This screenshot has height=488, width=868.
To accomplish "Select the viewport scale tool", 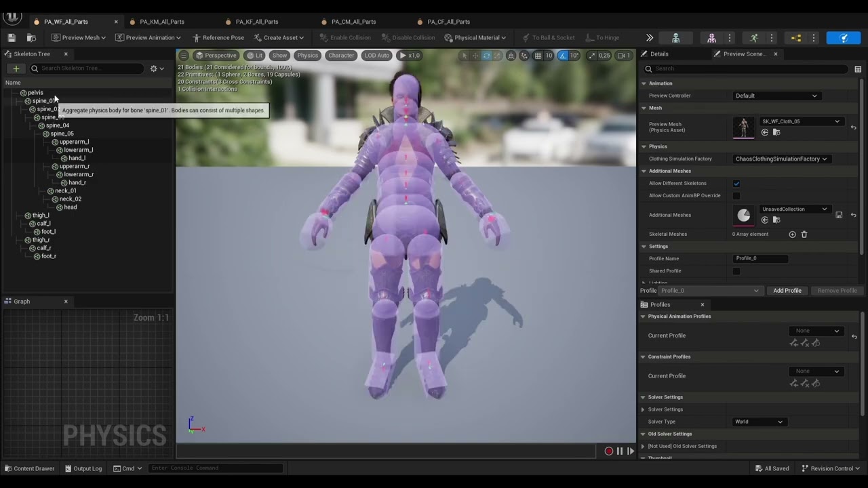I will coord(497,56).
